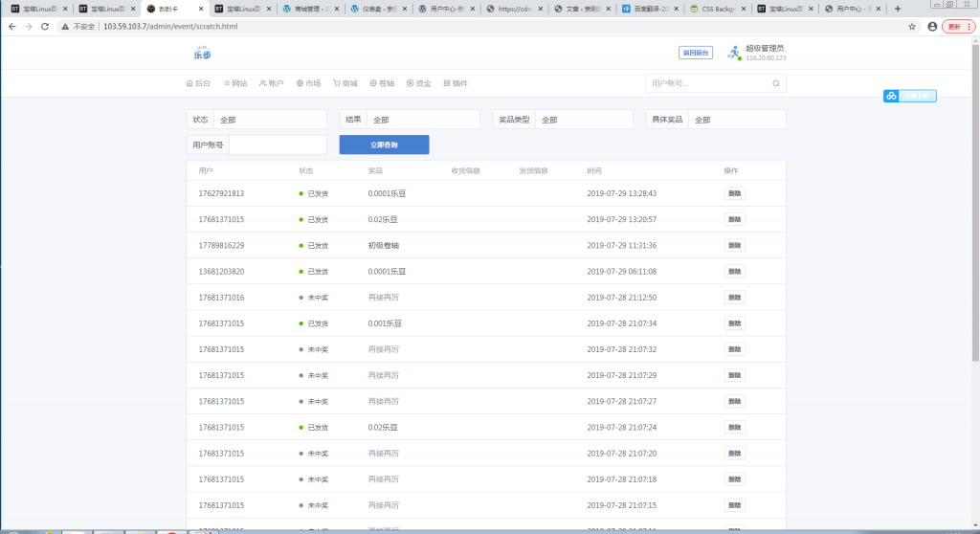Screen dimensions: 980x534
Task: Open the Chrome profile avatar icon
Action: pos(932,27)
